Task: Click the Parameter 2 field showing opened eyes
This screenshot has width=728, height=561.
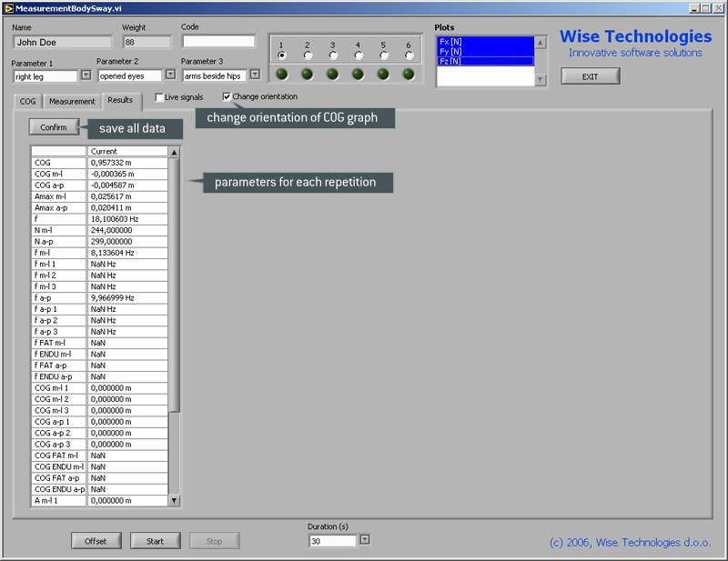Action: coord(130,76)
